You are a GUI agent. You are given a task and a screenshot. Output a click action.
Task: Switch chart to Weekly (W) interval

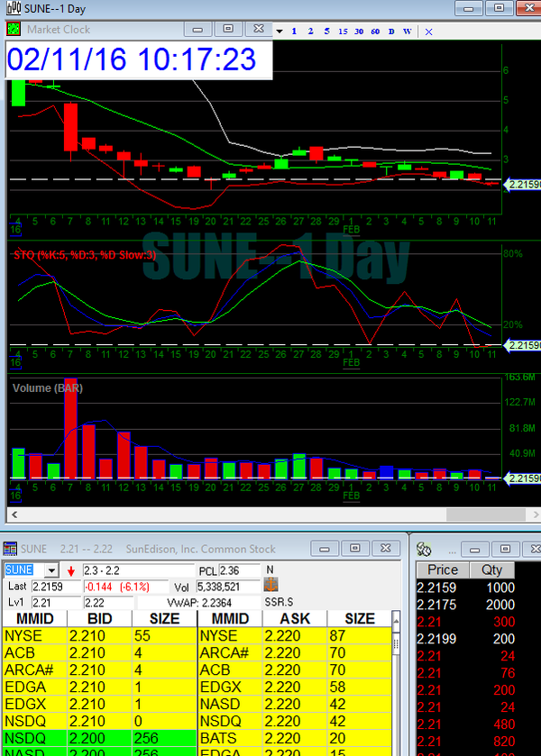coord(408,32)
